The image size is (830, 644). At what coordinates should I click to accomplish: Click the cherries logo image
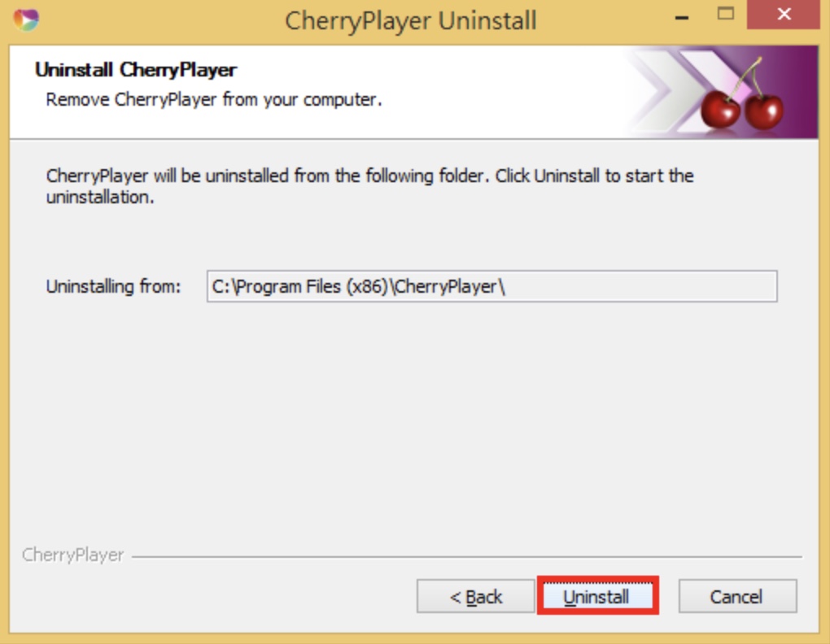point(741,94)
